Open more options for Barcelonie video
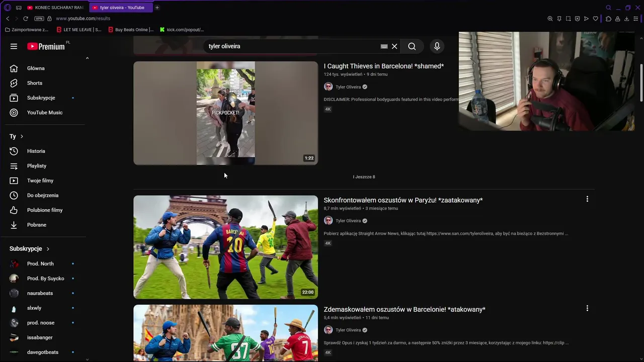Image resolution: width=644 pixels, height=362 pixels. (x=587, y=308)
